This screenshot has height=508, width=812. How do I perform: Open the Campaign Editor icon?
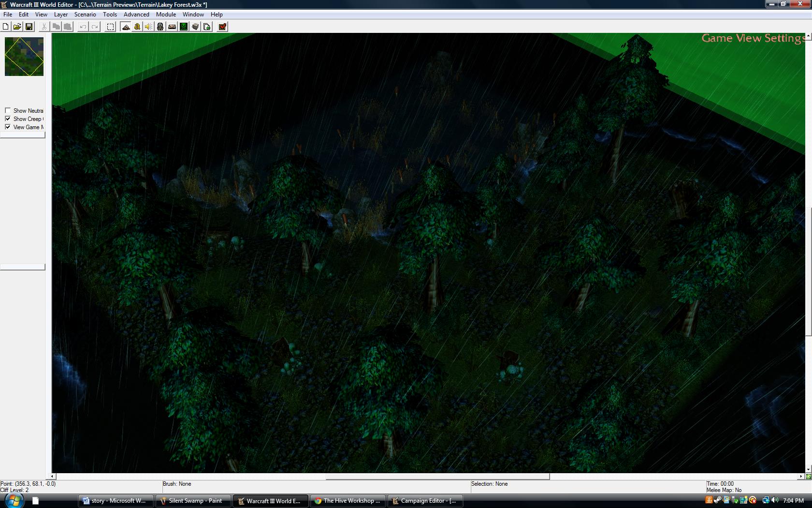(x=172, y=27)
